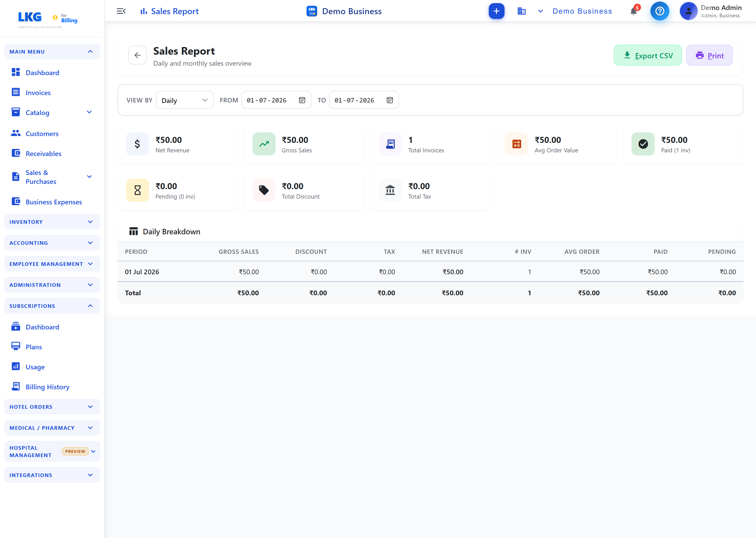Click the Demo Business LKG logo icon

[312, 11]
